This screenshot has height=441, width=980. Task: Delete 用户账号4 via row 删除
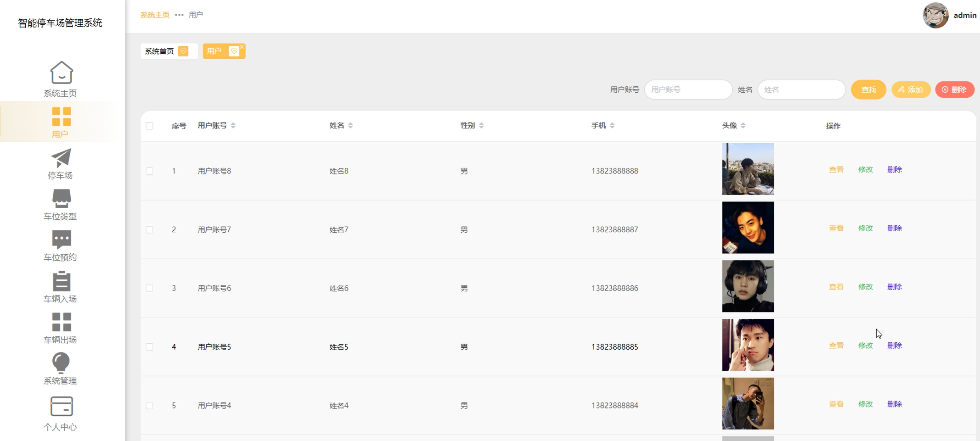click(x=895, y=404)
